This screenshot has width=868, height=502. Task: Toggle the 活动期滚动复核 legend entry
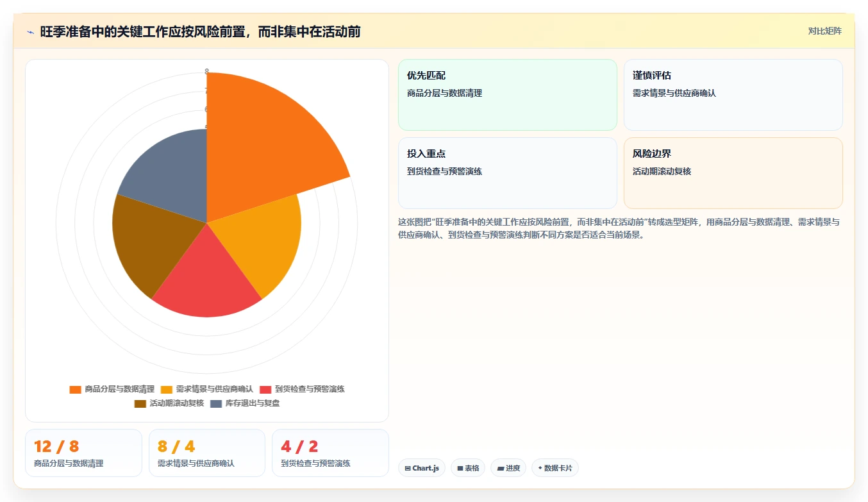point(169,403)
